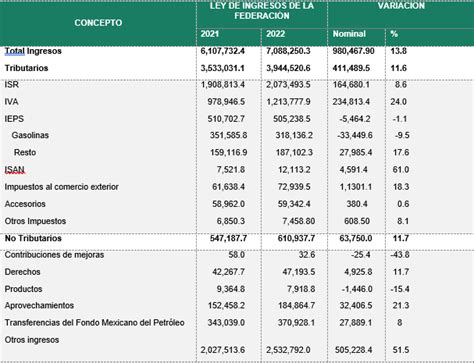
Task: Click the Accesorios row label
Action: (x=25, y=204)
